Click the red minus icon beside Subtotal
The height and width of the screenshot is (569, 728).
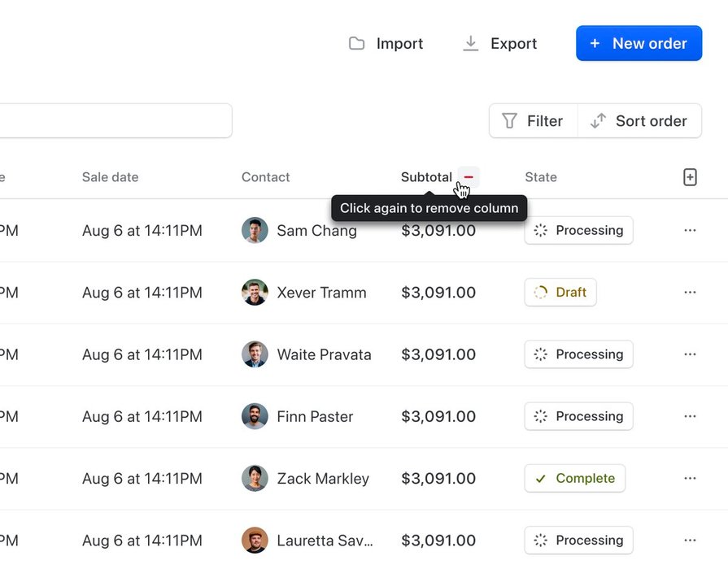coord(469,177)
